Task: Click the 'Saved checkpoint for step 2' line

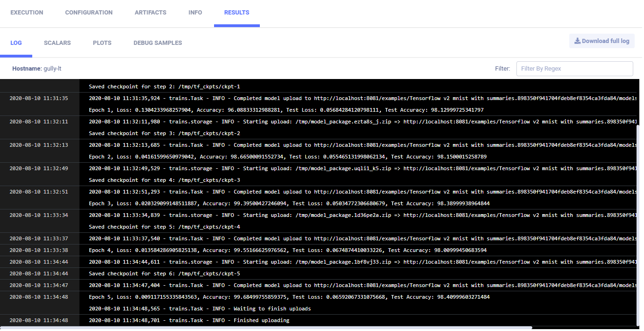Action: tap(165, 86)
